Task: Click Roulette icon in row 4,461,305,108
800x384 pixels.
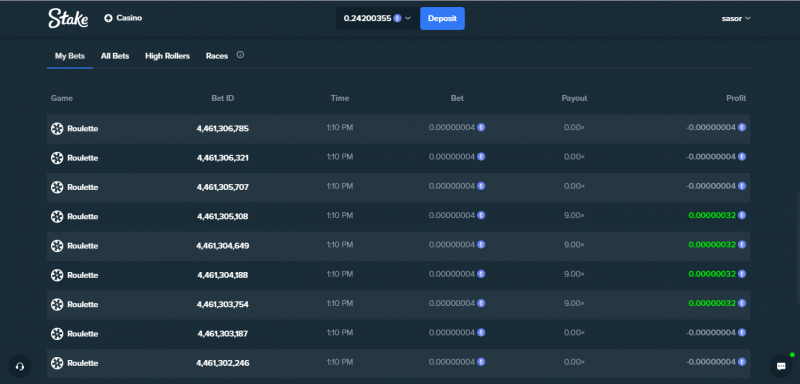Action: 57,217
